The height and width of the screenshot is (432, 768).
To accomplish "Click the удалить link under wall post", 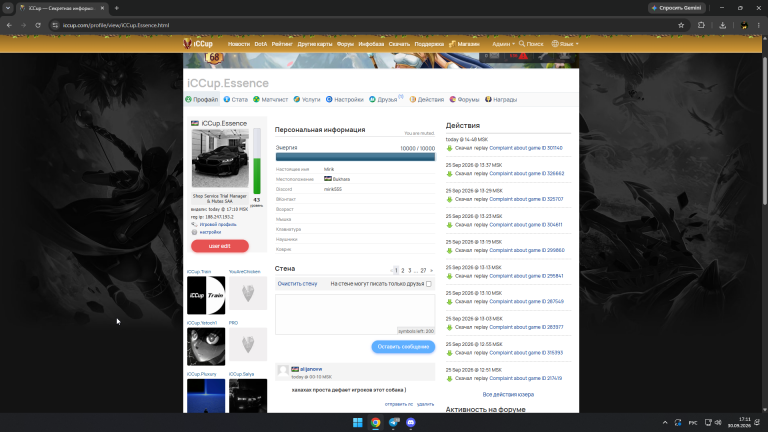I will pos(425,404).
